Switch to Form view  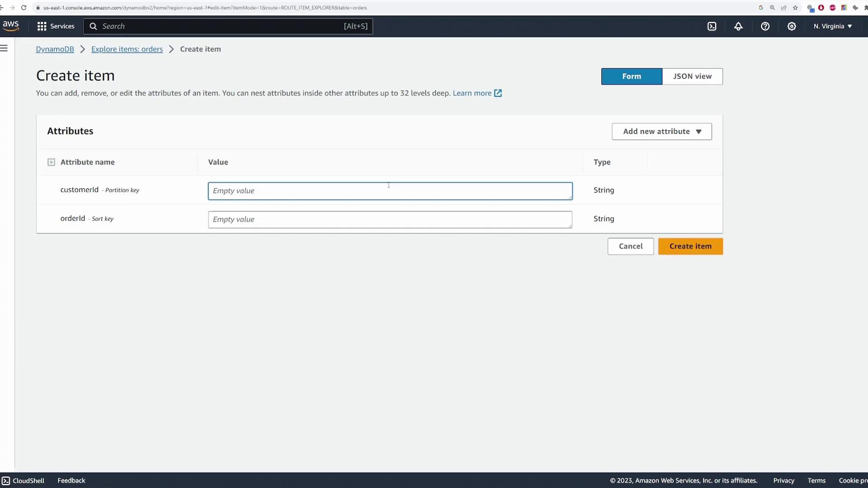[631, 76]
